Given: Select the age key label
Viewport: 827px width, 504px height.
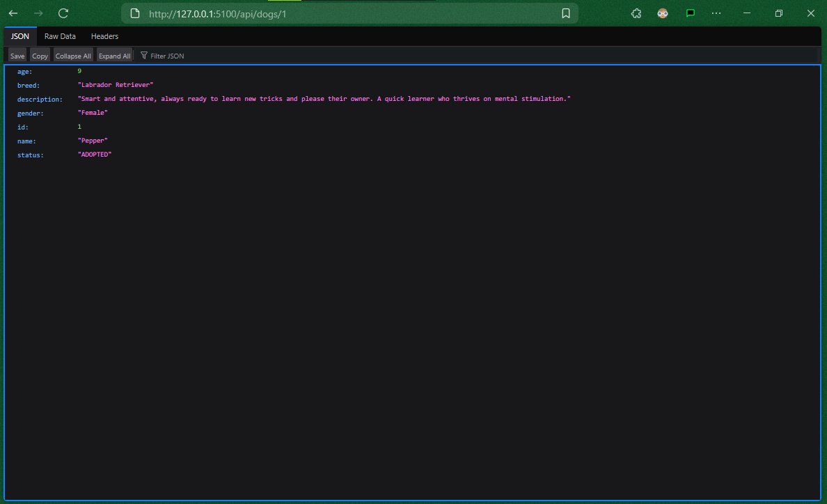Looking at the screenshot, I should tap(25, 71).
